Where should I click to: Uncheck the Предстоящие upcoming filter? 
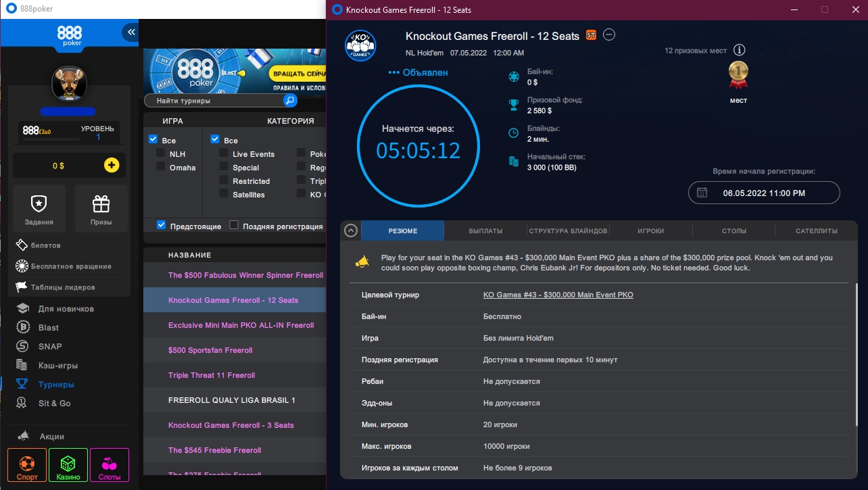[x=161, y=225]
